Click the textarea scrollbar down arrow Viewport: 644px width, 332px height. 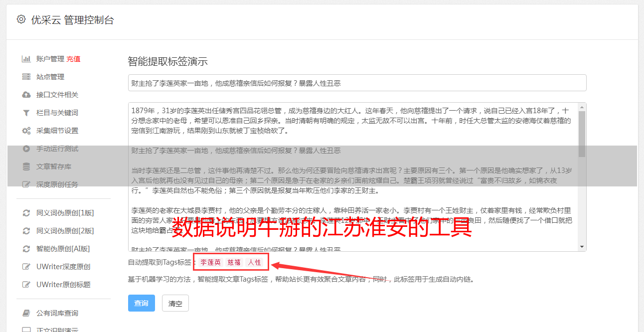tap(582, 247)
